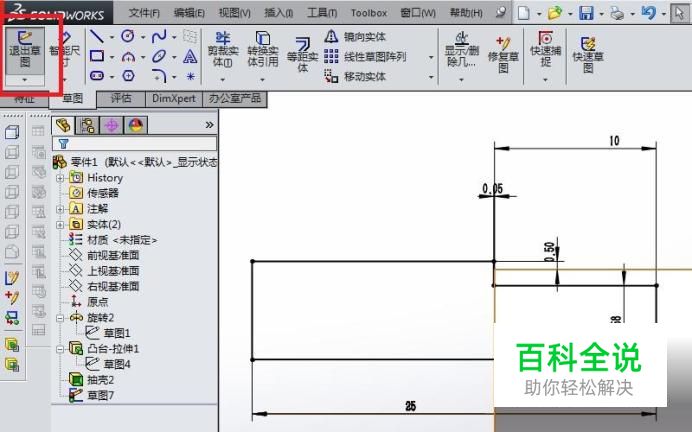692x432 pixels.
Task: Click Trim Entities (剪裁实体) tool
Action: (x=223, y=49)
